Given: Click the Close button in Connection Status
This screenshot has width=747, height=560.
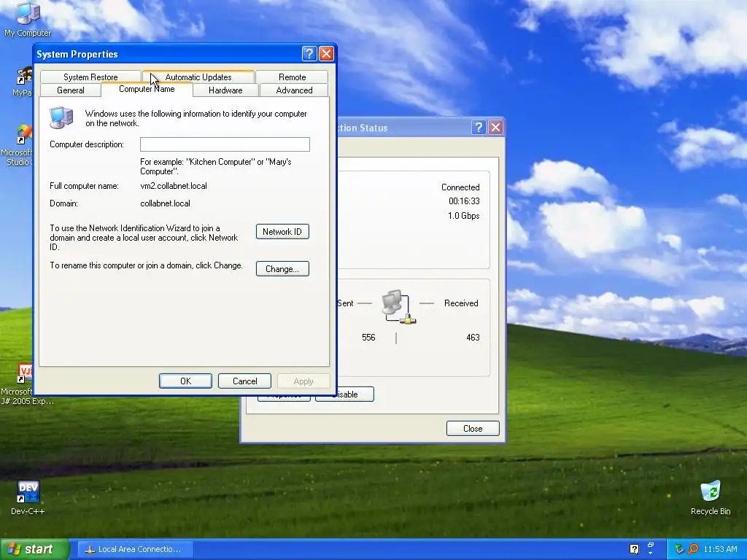Looking at the screenshot, I should pos(473,429).
